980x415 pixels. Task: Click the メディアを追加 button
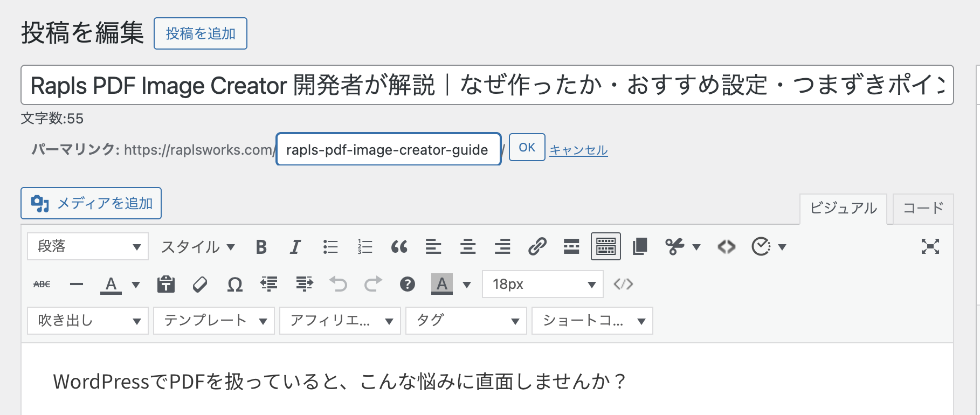91,203
